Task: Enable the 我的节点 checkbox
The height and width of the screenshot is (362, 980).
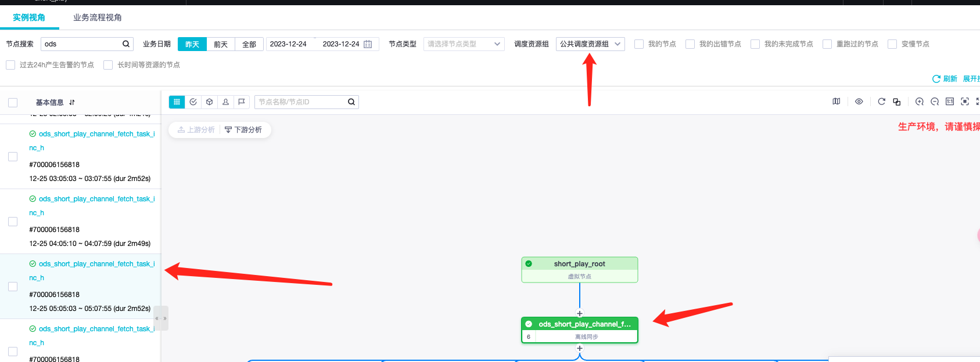Action: point(639,44)
